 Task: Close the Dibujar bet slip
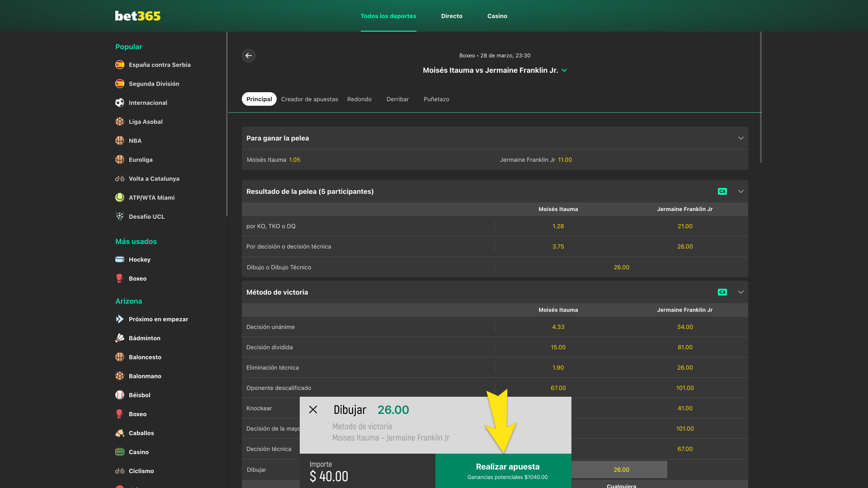[x=313, y=409]
